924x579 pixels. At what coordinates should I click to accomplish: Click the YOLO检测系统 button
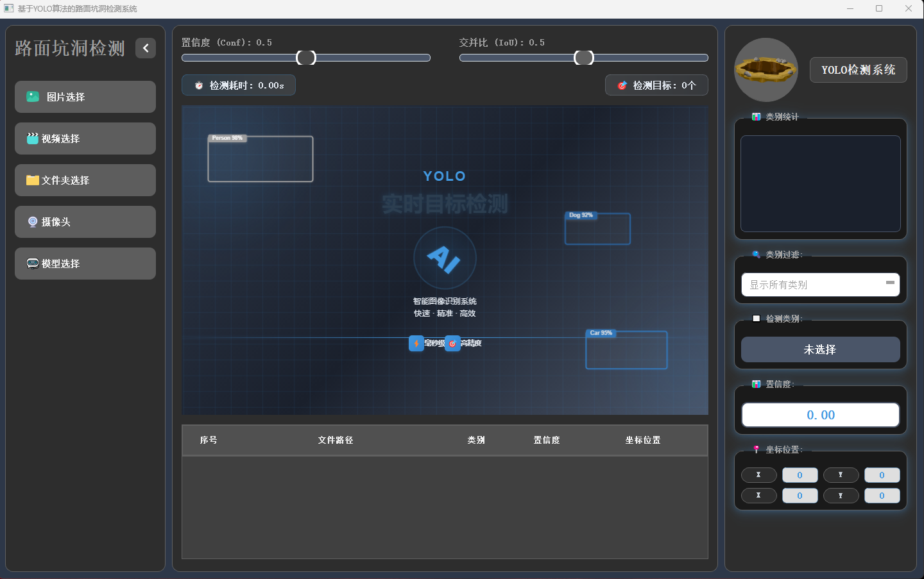pos(859,70)
